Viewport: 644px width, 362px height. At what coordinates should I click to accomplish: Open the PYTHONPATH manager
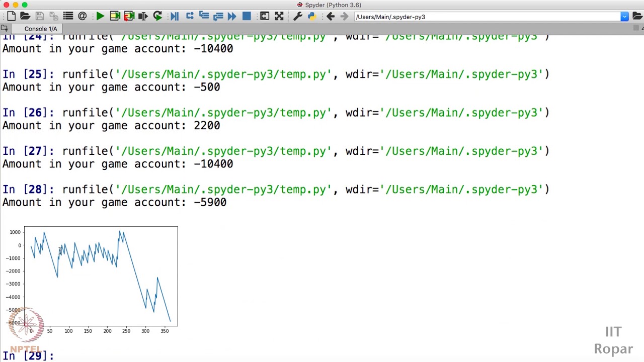(312, 17)
